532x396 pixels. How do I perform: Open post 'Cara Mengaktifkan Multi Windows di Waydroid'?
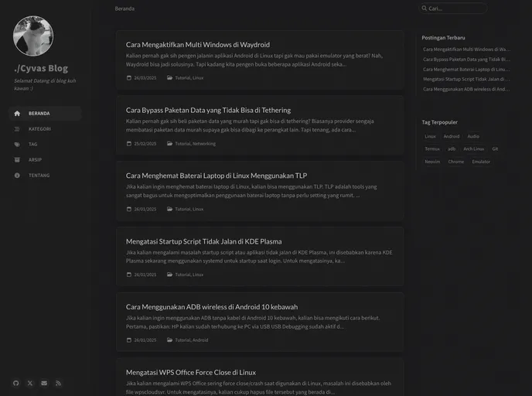tap(198, 45)
